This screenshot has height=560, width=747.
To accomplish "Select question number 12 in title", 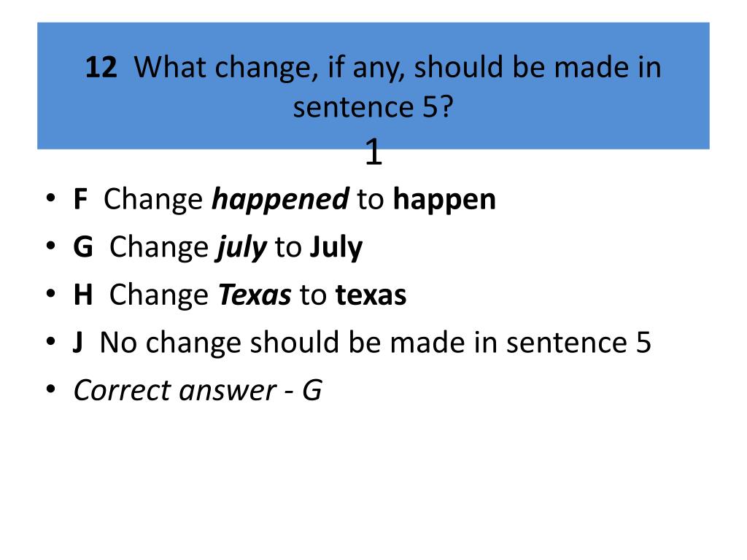I will point(101,67).
